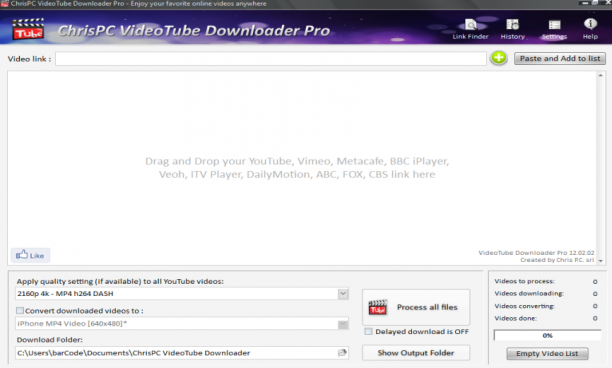The width and height of the screenshot is (612, 368).
Task: Open the Settings panel
Action: point(554,29)
